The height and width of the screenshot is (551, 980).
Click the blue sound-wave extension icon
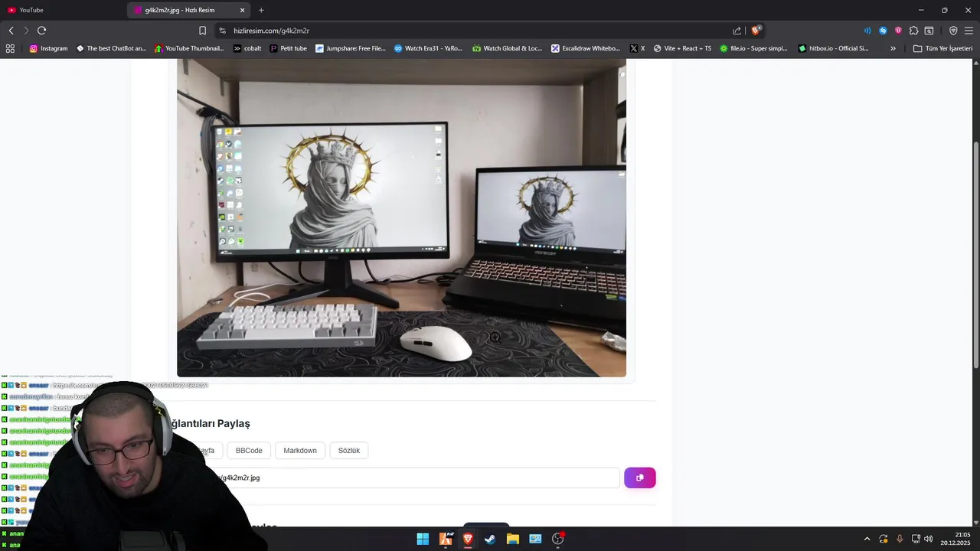click(x=867, y=31)
